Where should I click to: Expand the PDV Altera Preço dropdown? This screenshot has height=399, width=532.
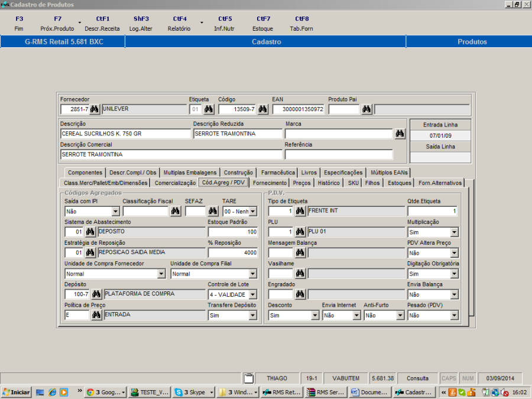(454, 253)
